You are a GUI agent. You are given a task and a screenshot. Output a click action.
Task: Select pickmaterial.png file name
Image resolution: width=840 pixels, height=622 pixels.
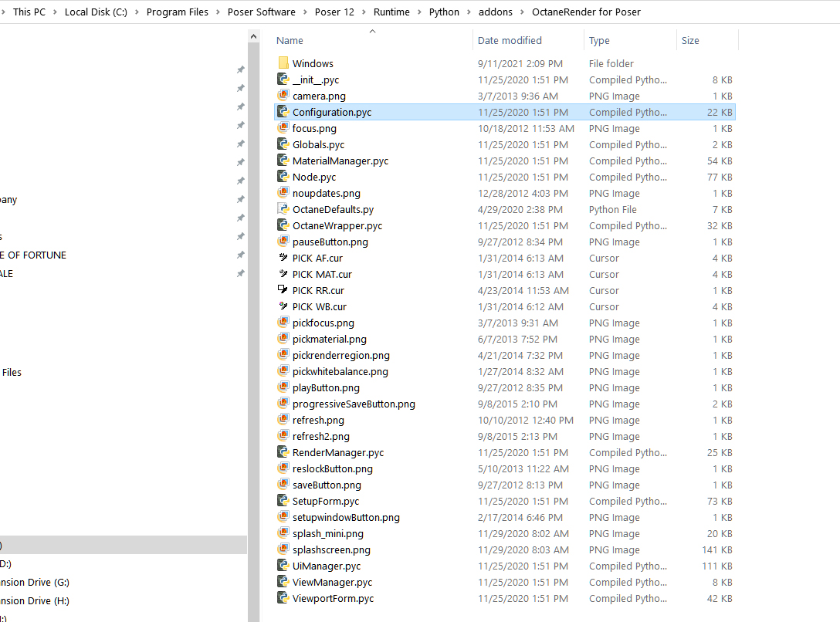click(x=330, y=339)
